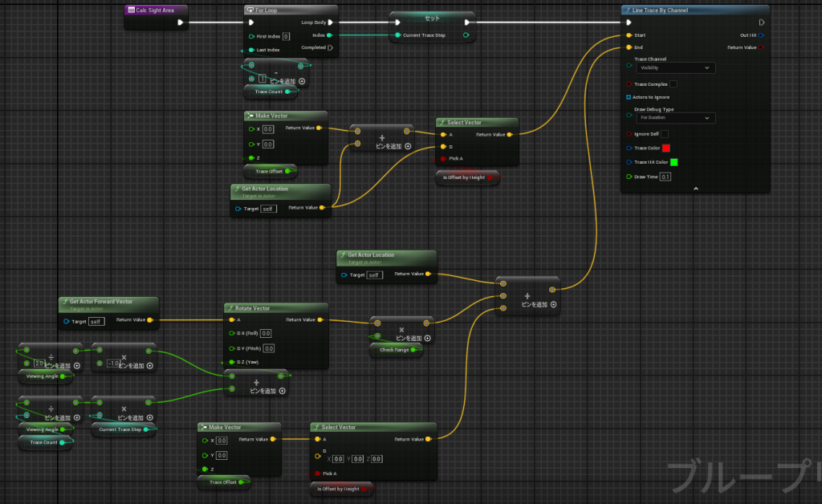Click the For Loop Completed exec pin
Image resolution: width=822 pixels, height=504 pixels.
330,47
